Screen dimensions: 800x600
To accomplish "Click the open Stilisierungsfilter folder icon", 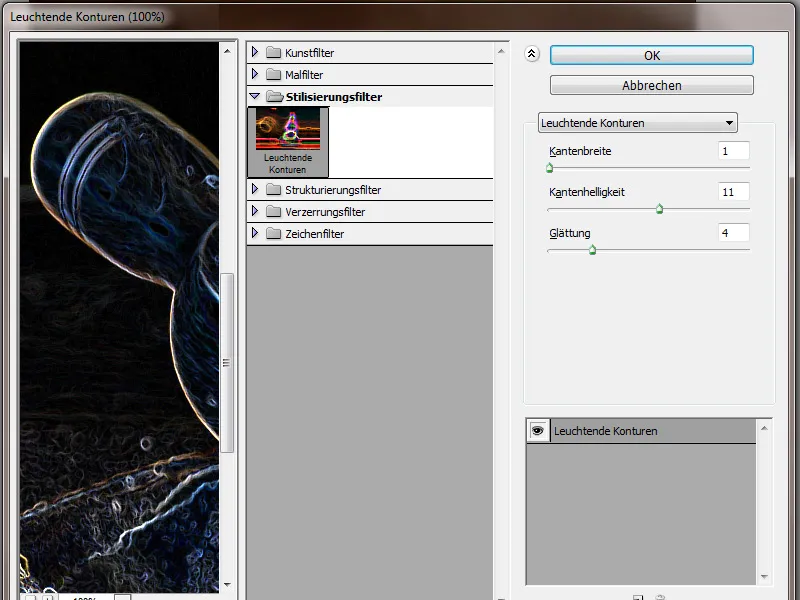I will pos(274,96).
